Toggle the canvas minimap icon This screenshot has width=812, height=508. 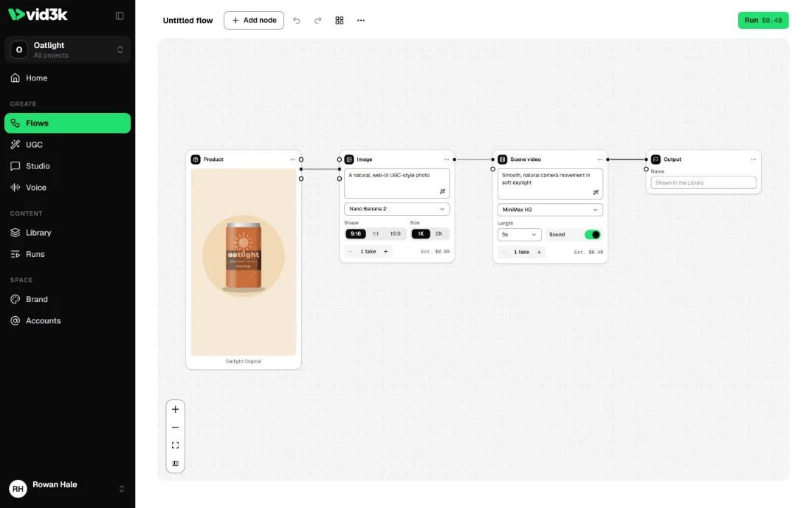176,464
